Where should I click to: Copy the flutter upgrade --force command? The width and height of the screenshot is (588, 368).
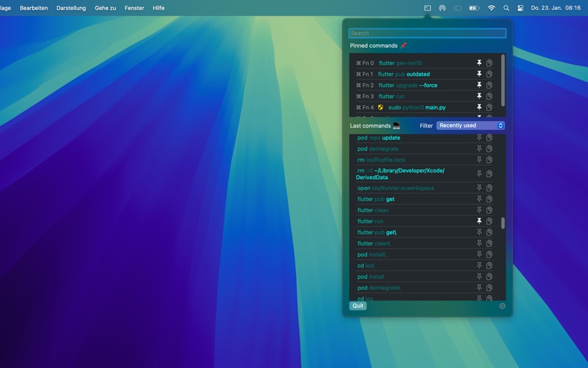pos(490,85)
